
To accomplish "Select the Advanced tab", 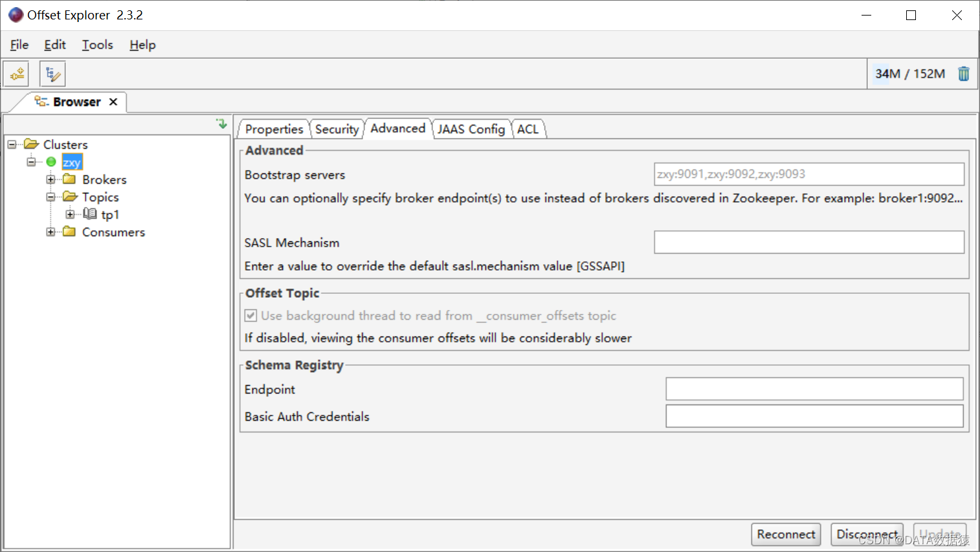I will (397, 128).
